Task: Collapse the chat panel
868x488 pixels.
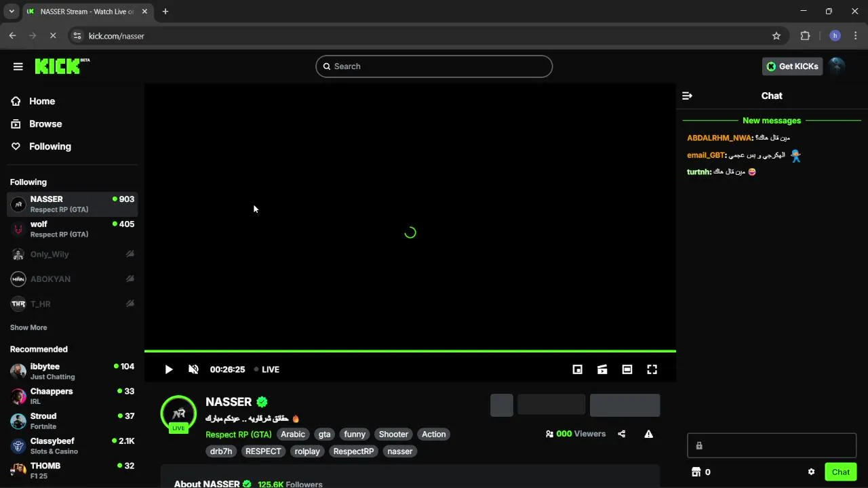Action: pos(687,96)
